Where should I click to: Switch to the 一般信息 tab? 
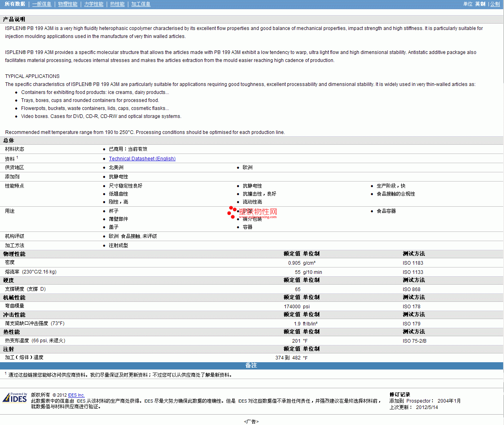click(42, 4)
